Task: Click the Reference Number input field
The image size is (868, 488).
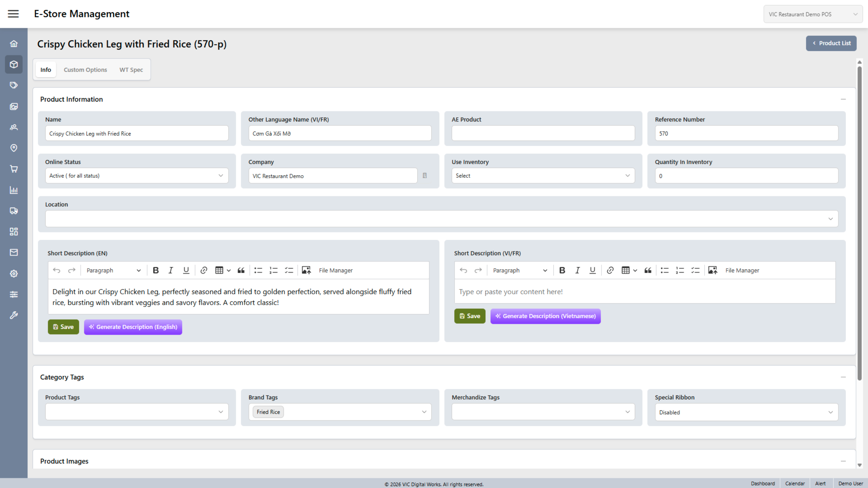Action: 746,133
